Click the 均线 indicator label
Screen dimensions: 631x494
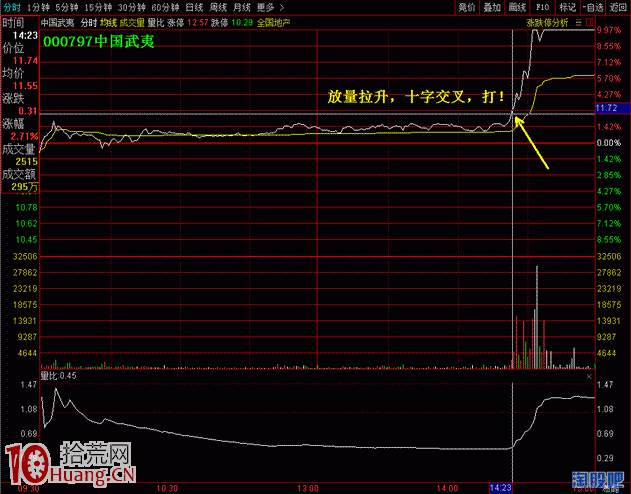point(108,23)
